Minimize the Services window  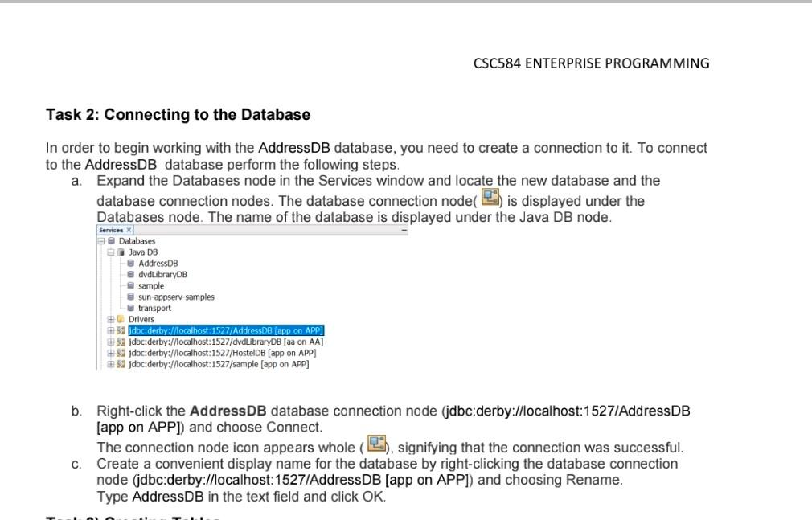(x=404, y=230)
